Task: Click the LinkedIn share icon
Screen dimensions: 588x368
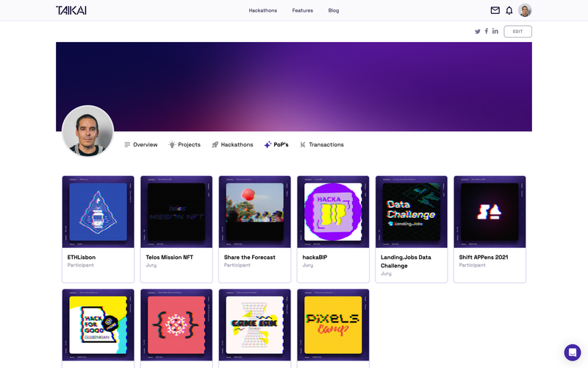Action: tap(495, 32)
